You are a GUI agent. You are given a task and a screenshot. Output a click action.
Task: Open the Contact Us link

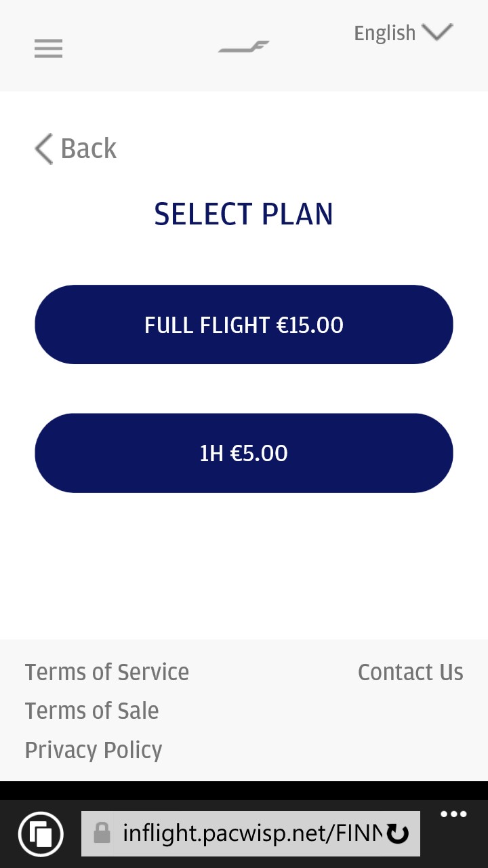410,672
